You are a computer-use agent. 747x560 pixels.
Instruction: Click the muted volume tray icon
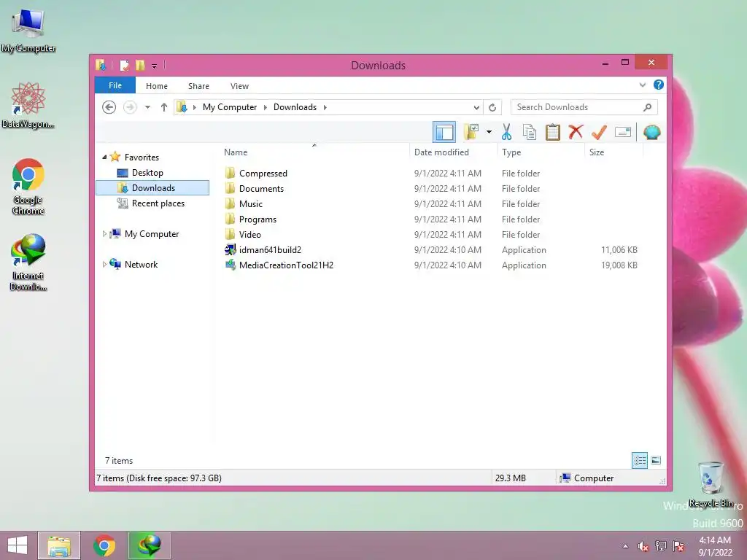point(643,546)
